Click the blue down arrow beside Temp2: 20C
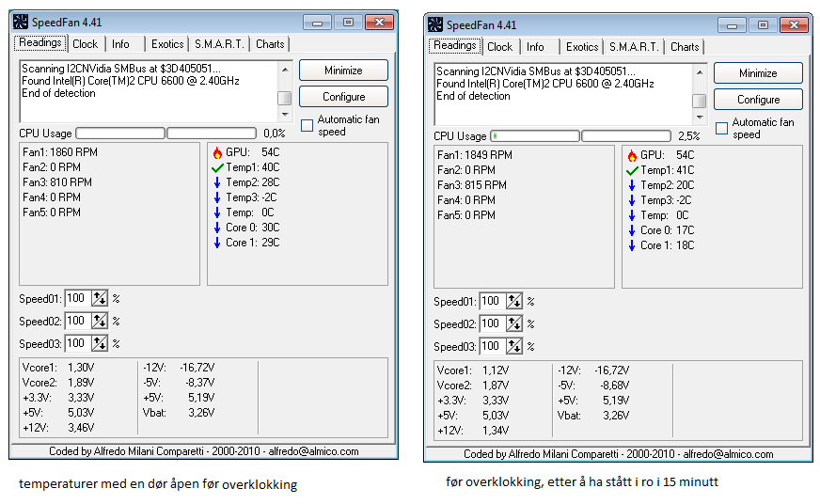 pos(632,185)
